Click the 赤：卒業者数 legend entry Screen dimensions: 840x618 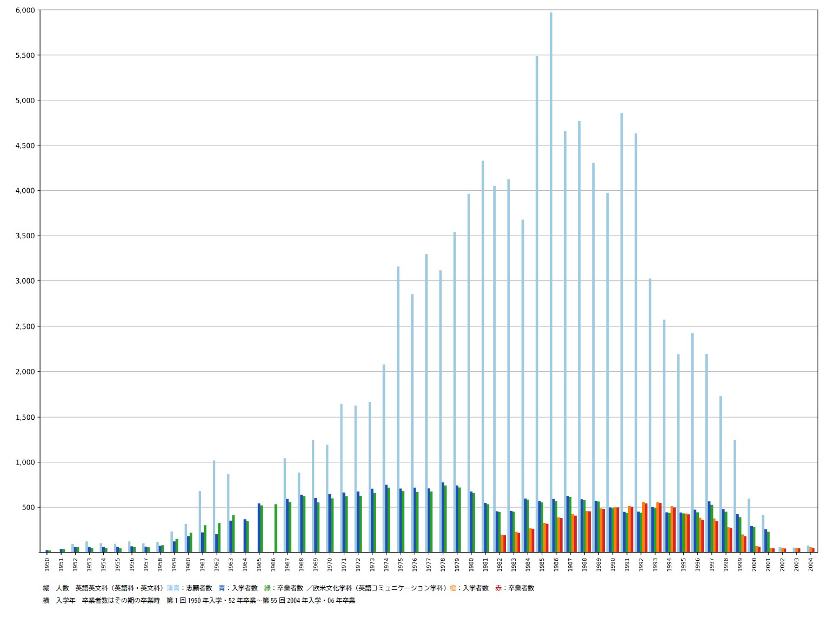pyautogui.click(x=514, y=588)
